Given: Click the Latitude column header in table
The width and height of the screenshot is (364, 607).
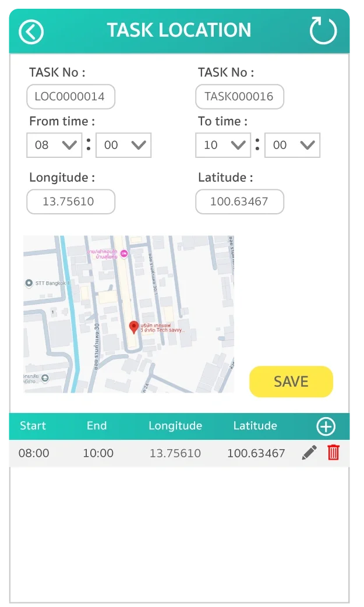Looking at the screenshot, I should [255, 426].
